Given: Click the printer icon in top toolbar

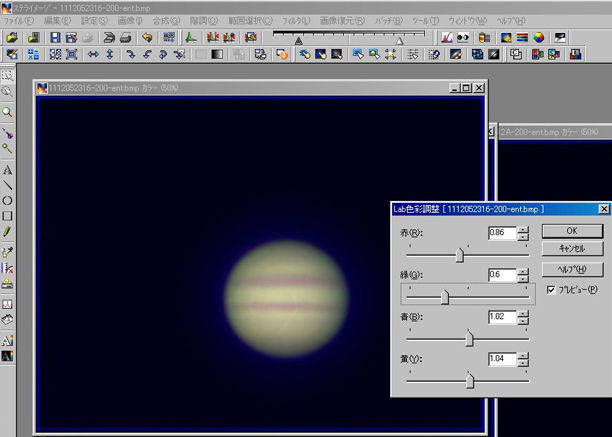Looking at the screenshot, I should [x=127, y=37].
